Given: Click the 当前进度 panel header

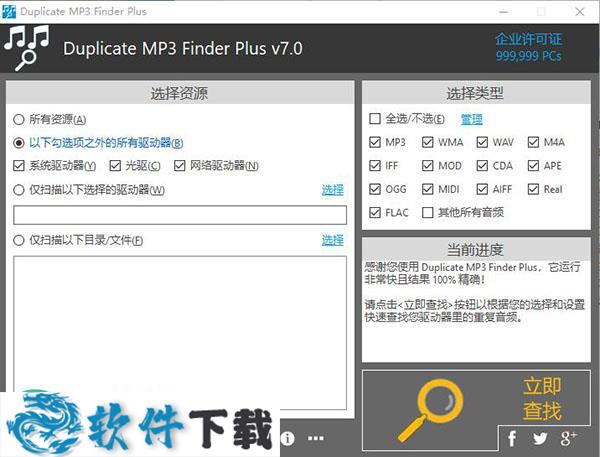Looking at the screenshot, I should [476, 250].
